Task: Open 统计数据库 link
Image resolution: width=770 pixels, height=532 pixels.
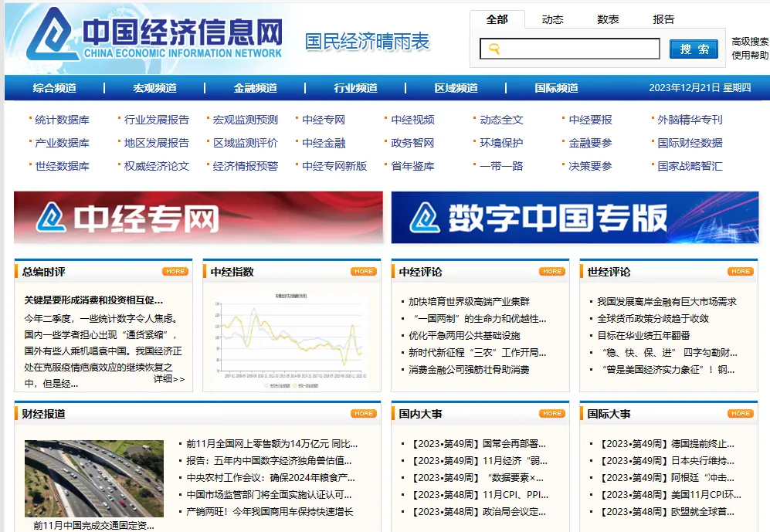Action: tap(62, 120)
